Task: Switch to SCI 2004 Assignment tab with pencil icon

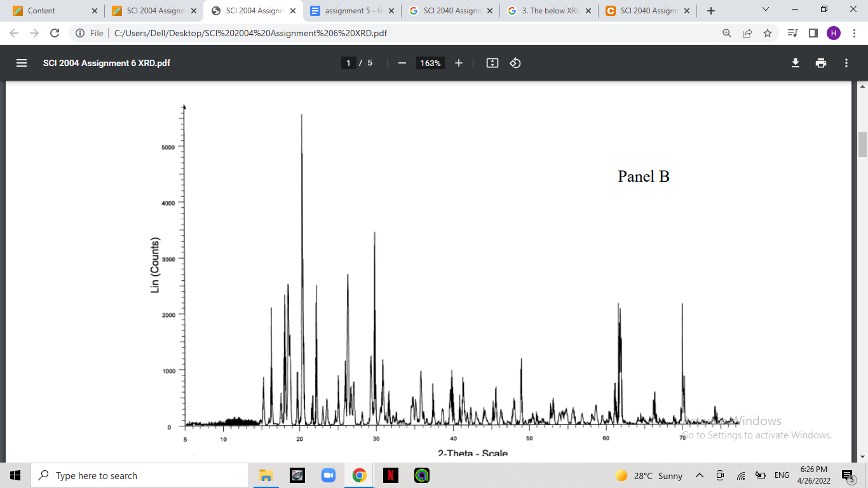Action: 154,11
